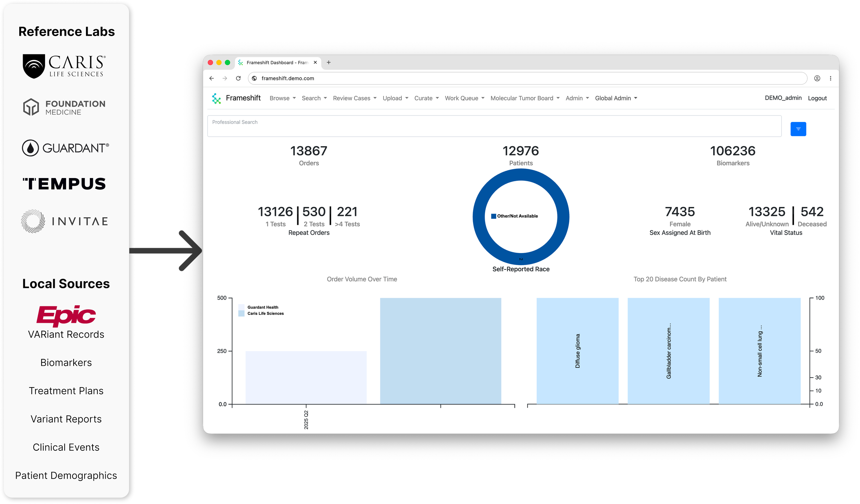Click the Logout link
860x504 pixels.
coord(817,98)
